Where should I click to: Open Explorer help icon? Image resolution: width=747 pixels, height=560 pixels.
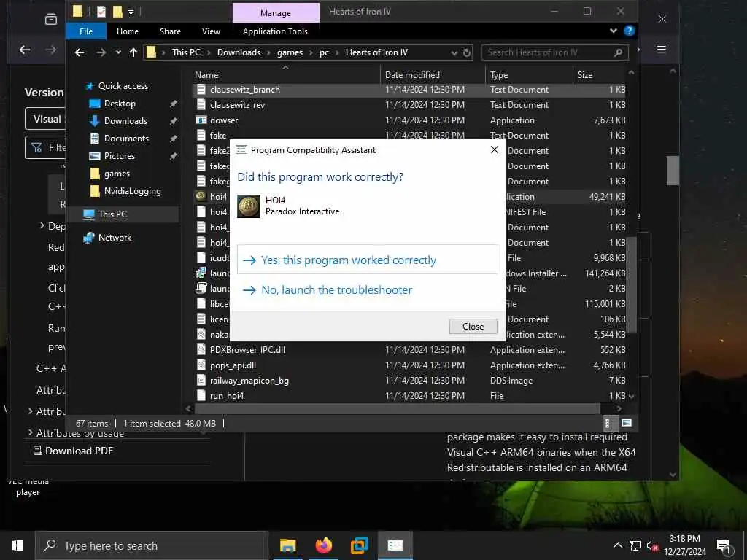tap(629, 31)
